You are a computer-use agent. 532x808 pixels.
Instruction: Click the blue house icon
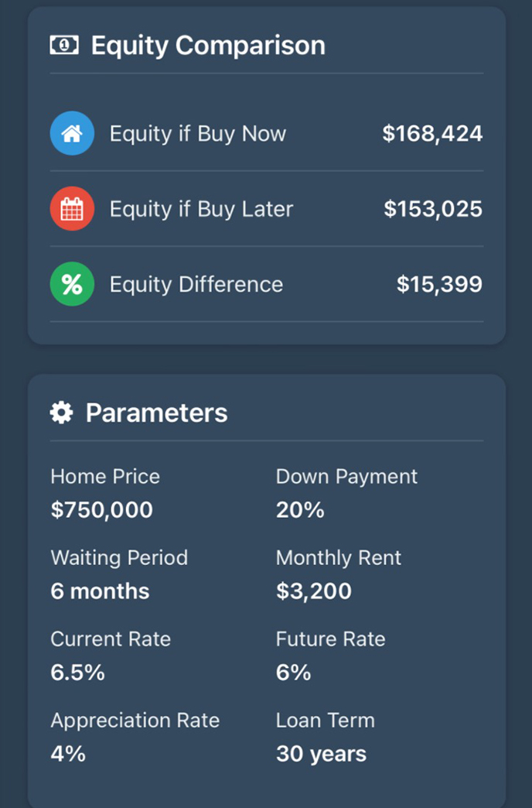(72, 133)
